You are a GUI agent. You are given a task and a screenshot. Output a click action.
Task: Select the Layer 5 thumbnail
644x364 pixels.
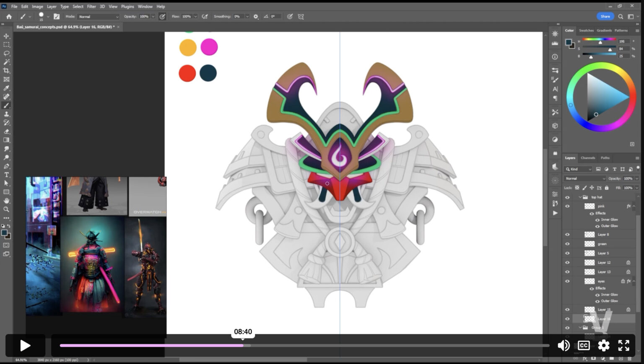pos(589,253)
